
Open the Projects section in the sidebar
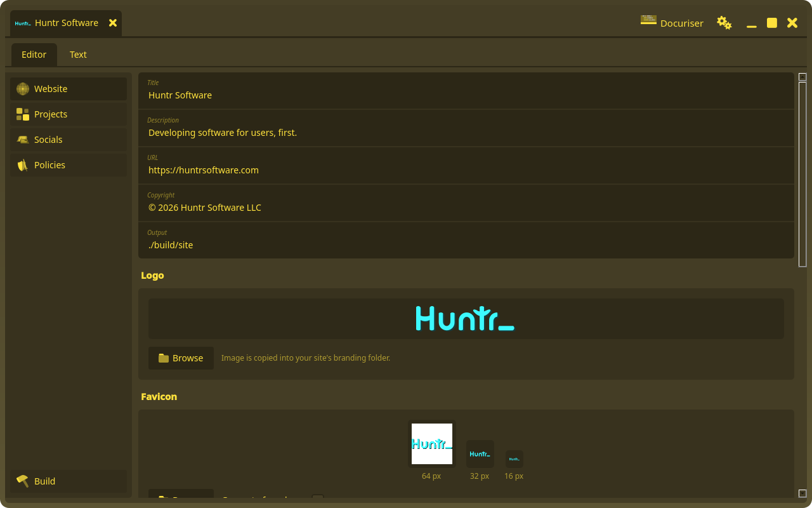(69, 114)
